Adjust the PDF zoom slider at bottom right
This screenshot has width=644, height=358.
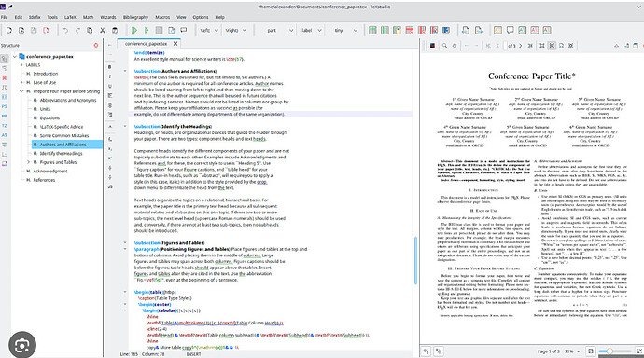click(615, 351)
